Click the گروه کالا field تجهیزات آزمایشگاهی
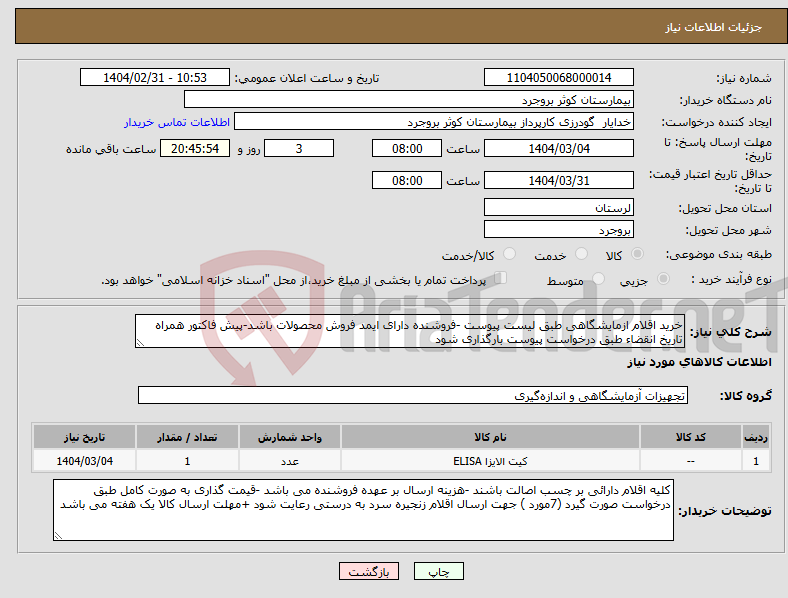This screenshot has width=788, height=598. [413, 395]
